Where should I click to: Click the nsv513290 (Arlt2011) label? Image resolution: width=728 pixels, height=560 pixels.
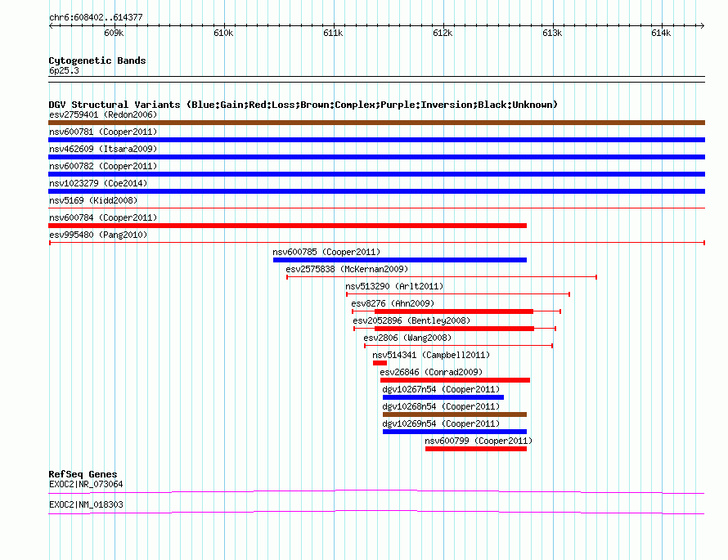(x=394, y=286)
